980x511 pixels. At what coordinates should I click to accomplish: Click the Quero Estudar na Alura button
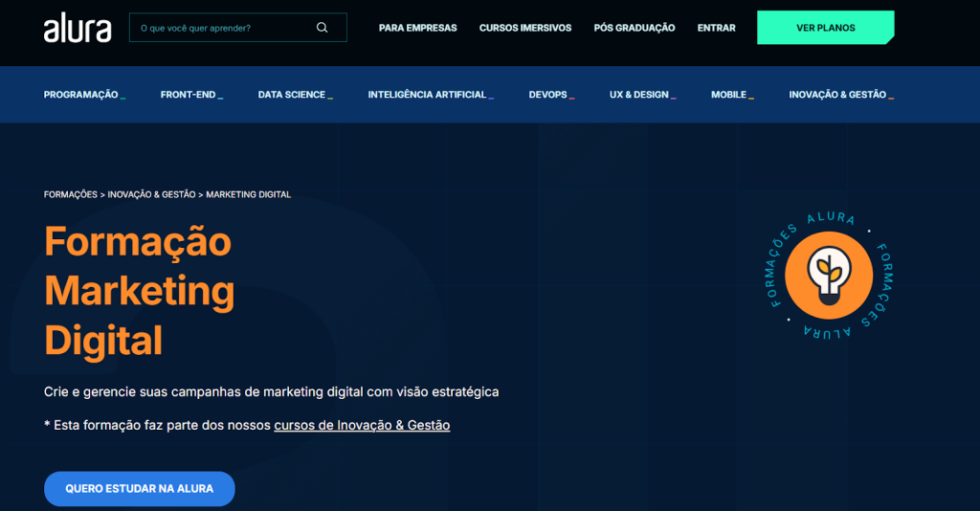tap(140, 488)
